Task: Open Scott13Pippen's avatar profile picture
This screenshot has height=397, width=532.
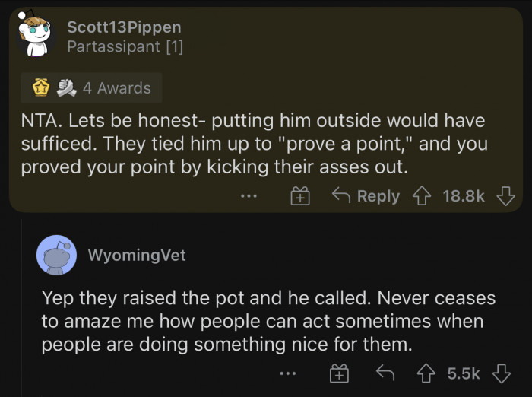Action: coord(33,36)
